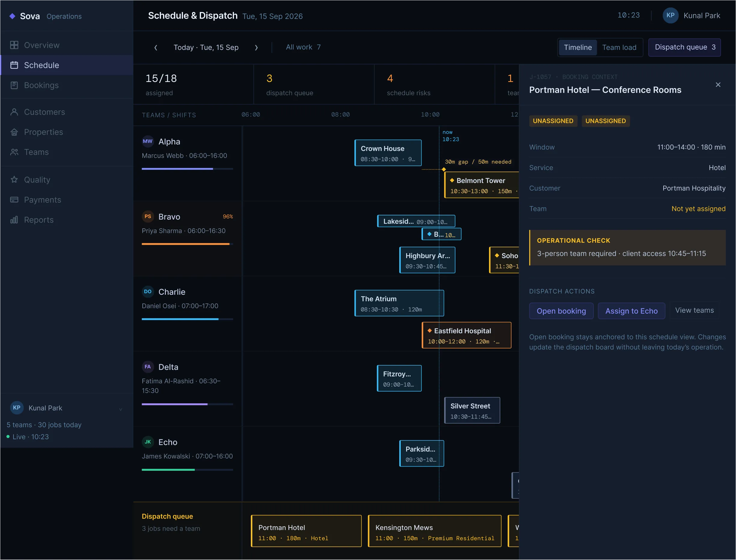Image resolution: width=736 pixels, height=560 pixels.
Task: Click Echo team JK avatar
Action: [148, 442]
